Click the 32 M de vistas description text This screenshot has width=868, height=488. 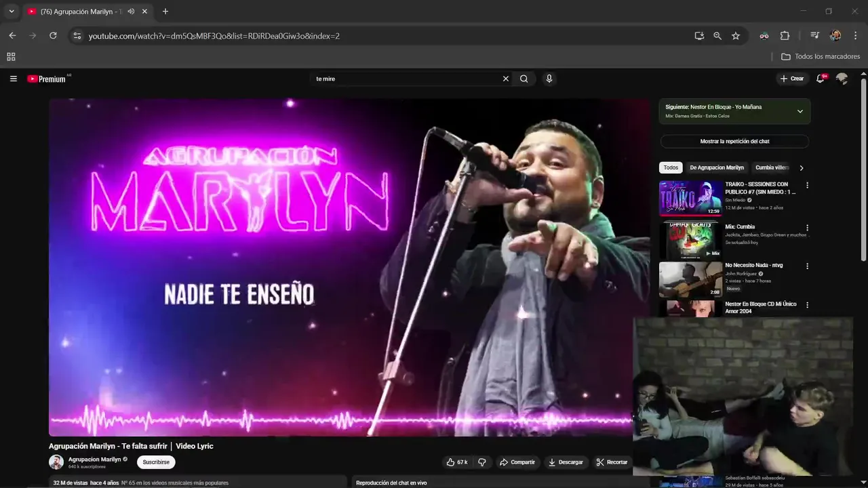tap(141, 483)
